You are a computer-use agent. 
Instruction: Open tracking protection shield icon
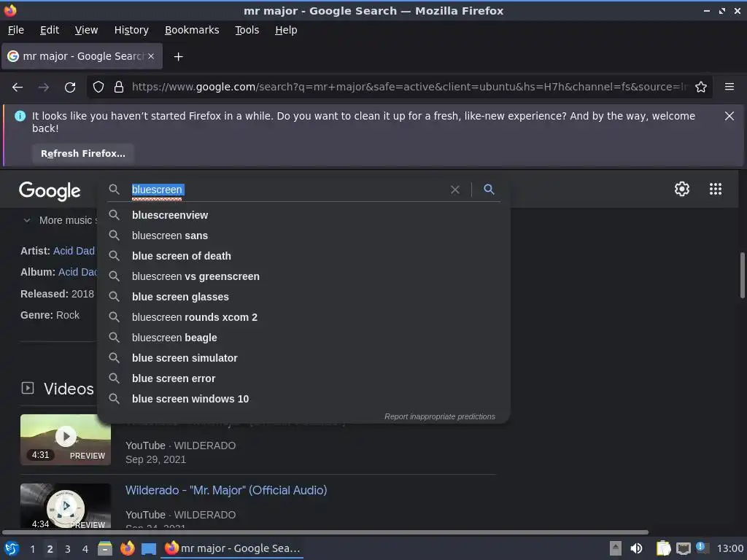(x=98, y=87)
